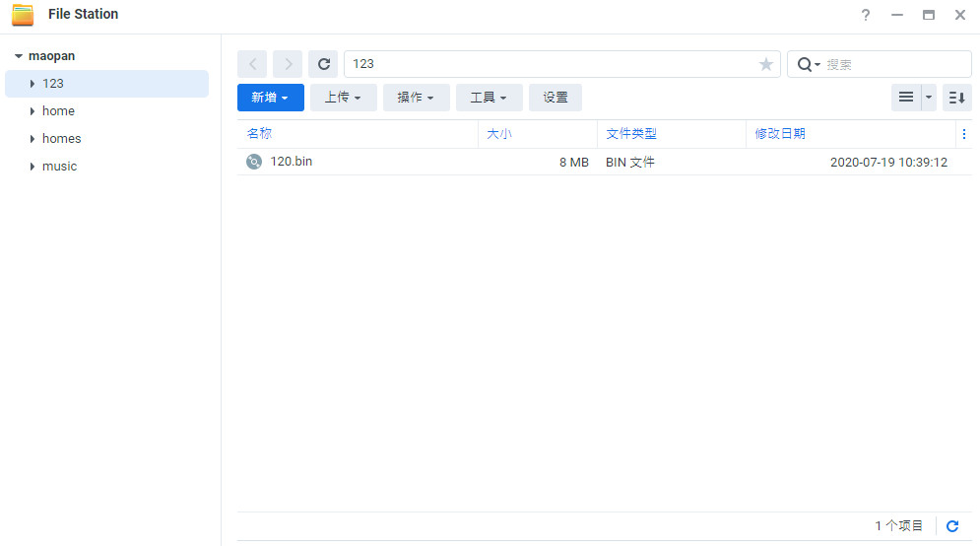980x546 pixels.
Task: Sort by the 名称 column header
Action: pyautogui.click(x=260, y=134)
